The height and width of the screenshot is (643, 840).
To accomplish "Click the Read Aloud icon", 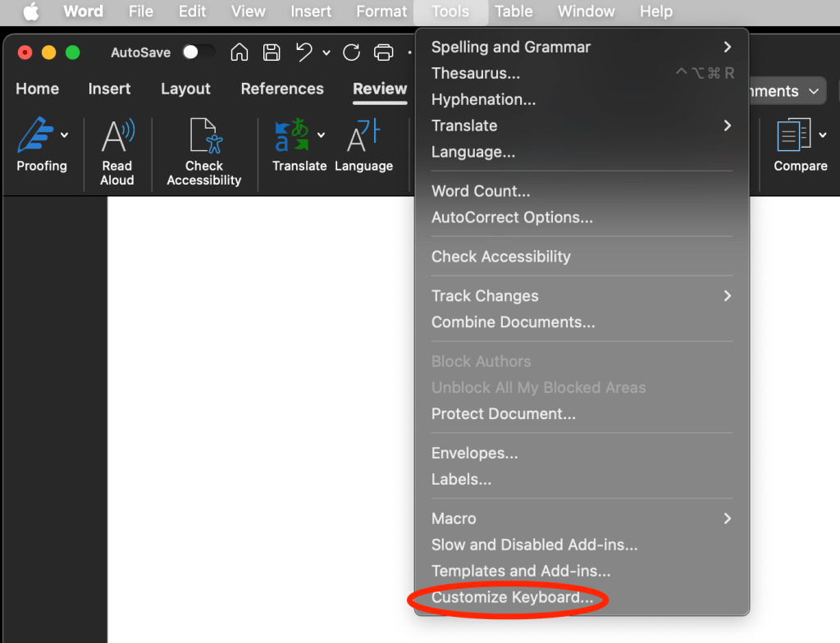I will [117, 136].
